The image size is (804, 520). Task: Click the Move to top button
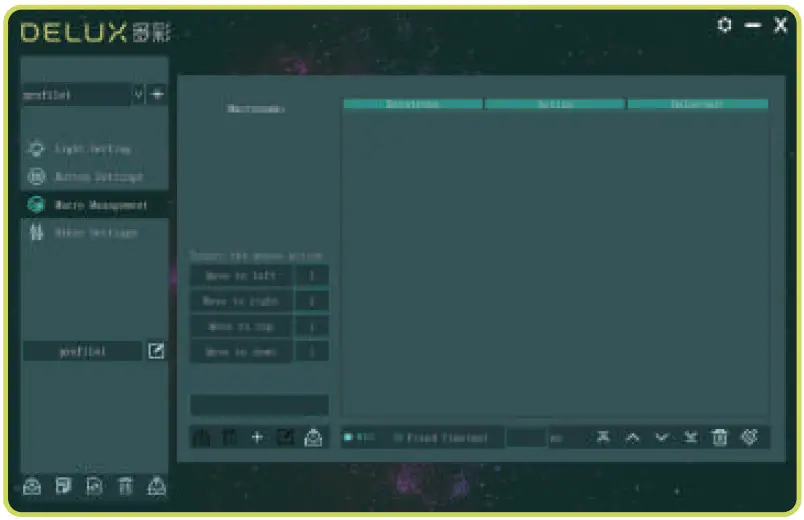tap(242, 326)
